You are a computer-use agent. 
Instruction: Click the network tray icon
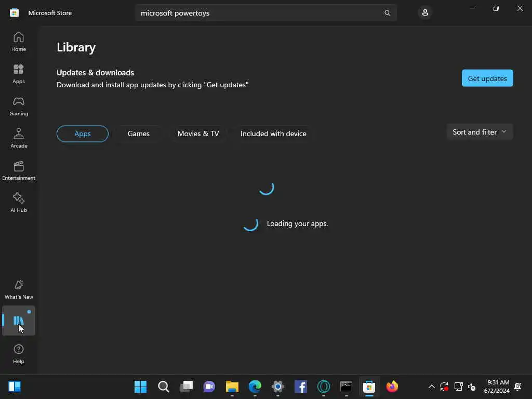click(458, 387)
